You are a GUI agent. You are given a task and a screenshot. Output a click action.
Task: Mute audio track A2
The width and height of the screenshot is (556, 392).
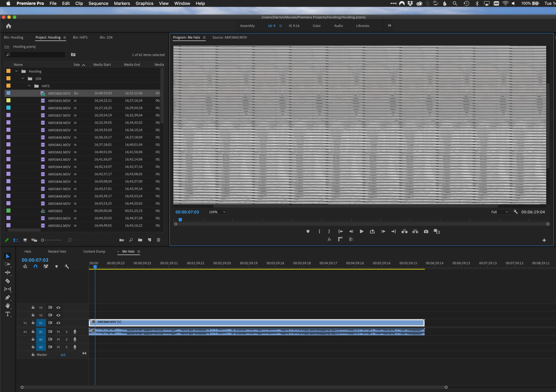[x=58, y=339]
